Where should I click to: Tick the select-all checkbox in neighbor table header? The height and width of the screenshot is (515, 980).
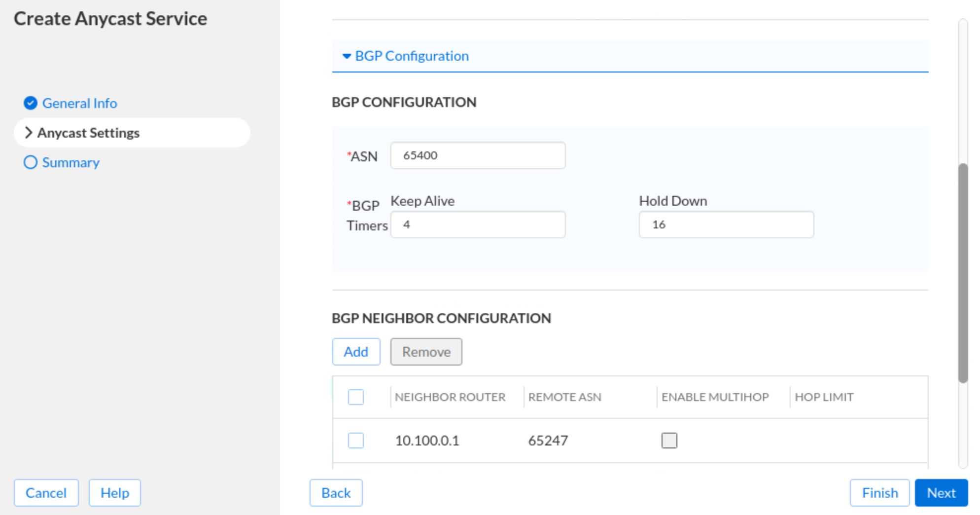tap(355, 397)
